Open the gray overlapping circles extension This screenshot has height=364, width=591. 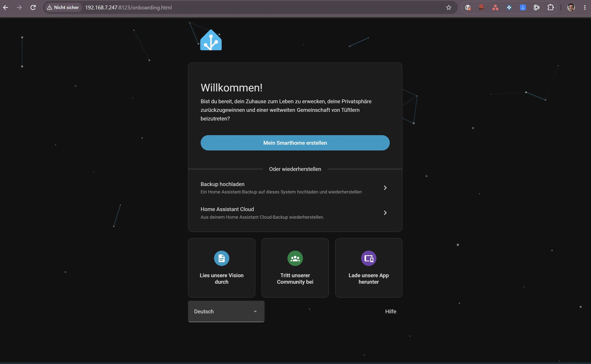pyautogui.click(x=536, y=7)
